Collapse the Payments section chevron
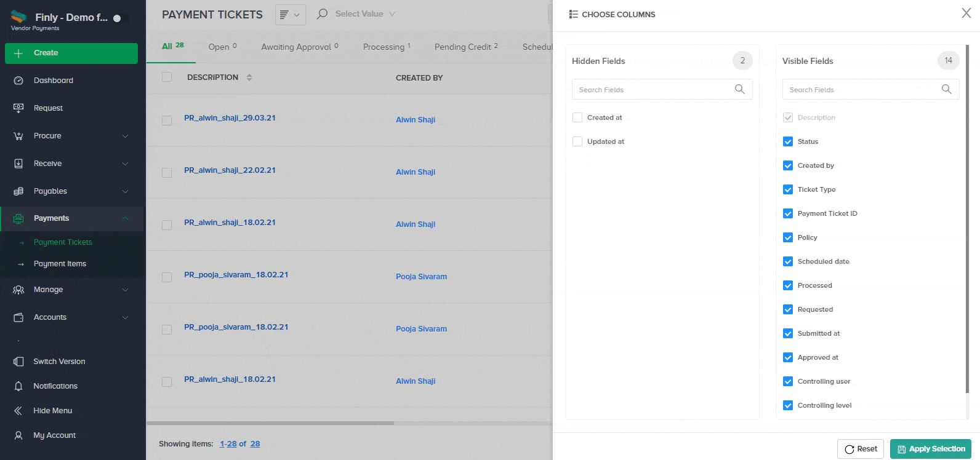980x460 pixels. 126,218
